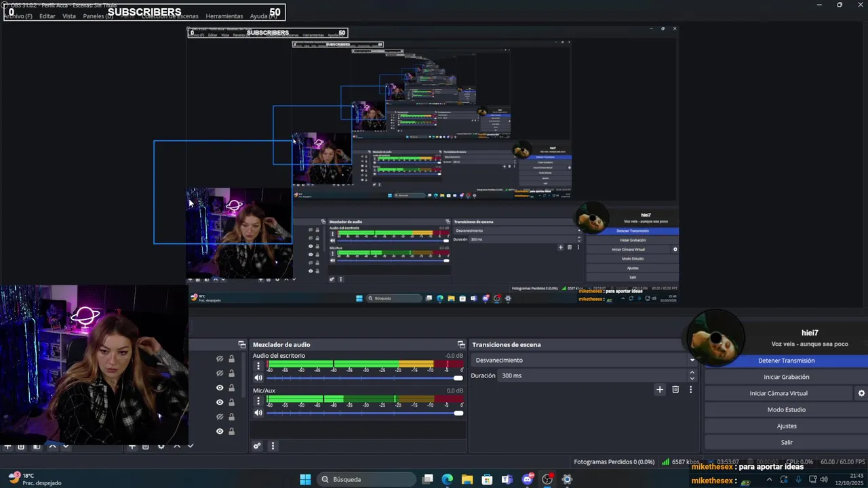Open Discord from the taskbar
Image resolution: width=868 pixels, height=488 pixels.
[528, 479]
